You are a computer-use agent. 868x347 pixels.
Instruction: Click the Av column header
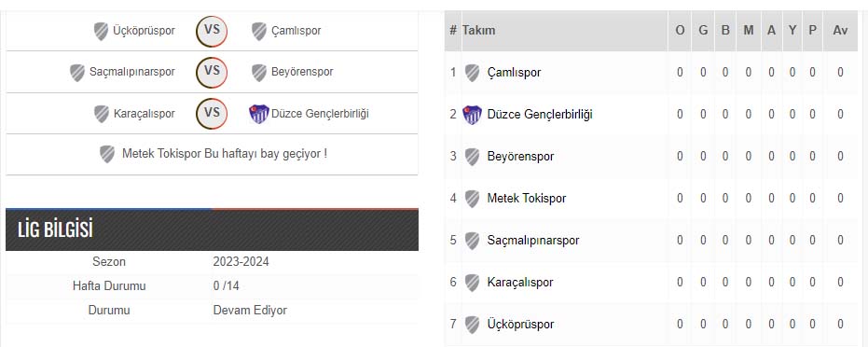[840, 31]
